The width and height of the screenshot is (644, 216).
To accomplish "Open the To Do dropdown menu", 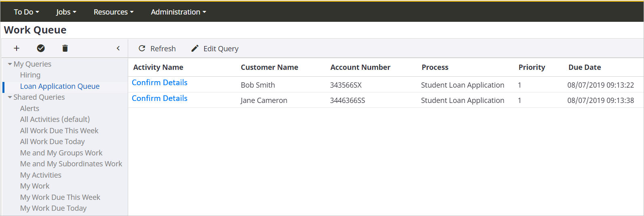I will (x=26, y=12).
